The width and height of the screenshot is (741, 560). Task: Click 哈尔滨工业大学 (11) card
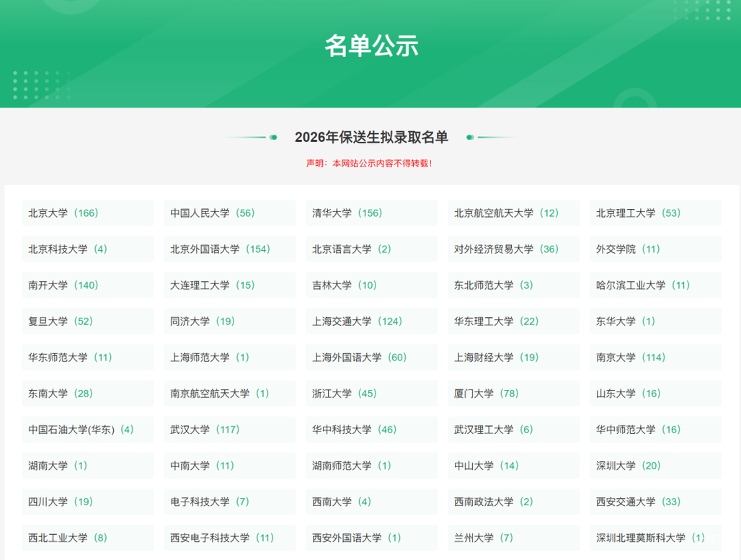[656, 285]
